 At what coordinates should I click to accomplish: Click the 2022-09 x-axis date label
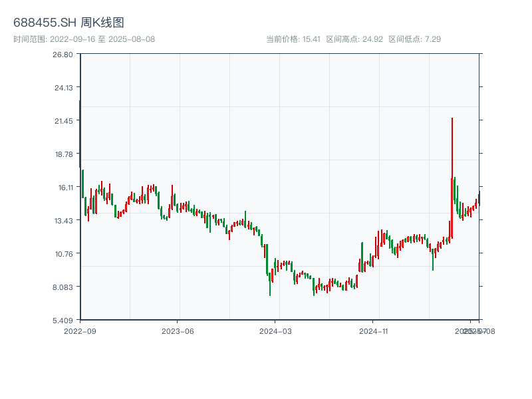80,331
